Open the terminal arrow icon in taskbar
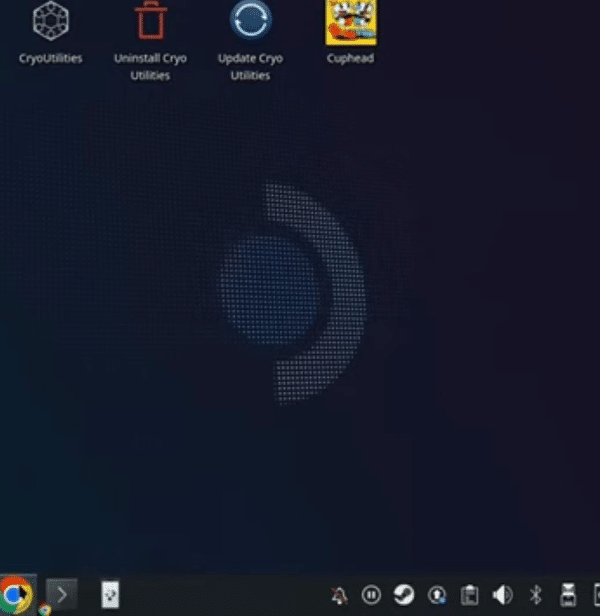Viewport: 600px width, 616px height. [x=61, y=595]
